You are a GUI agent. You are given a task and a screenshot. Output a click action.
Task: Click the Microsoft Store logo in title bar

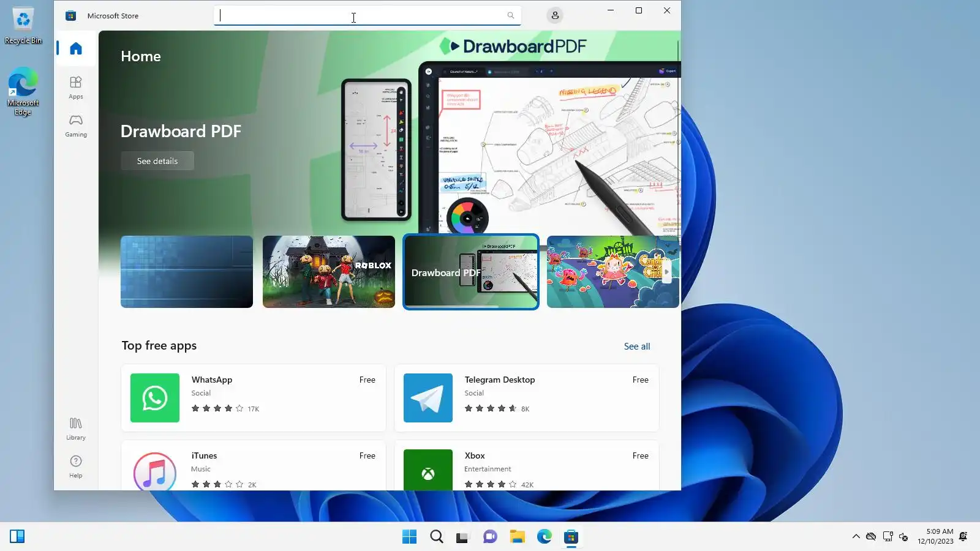(x=71, y=16)
